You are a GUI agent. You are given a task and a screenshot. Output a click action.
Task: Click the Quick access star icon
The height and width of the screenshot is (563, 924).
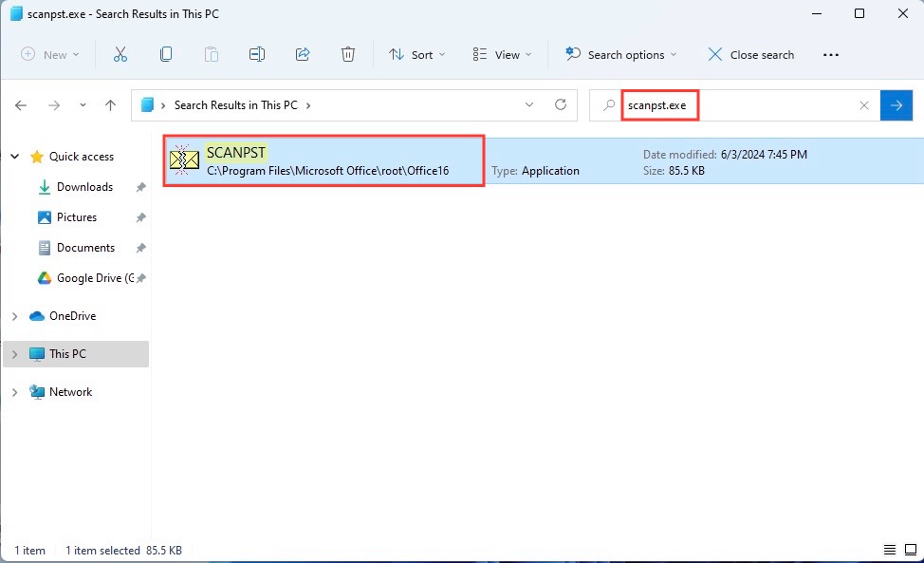[37, 157]
